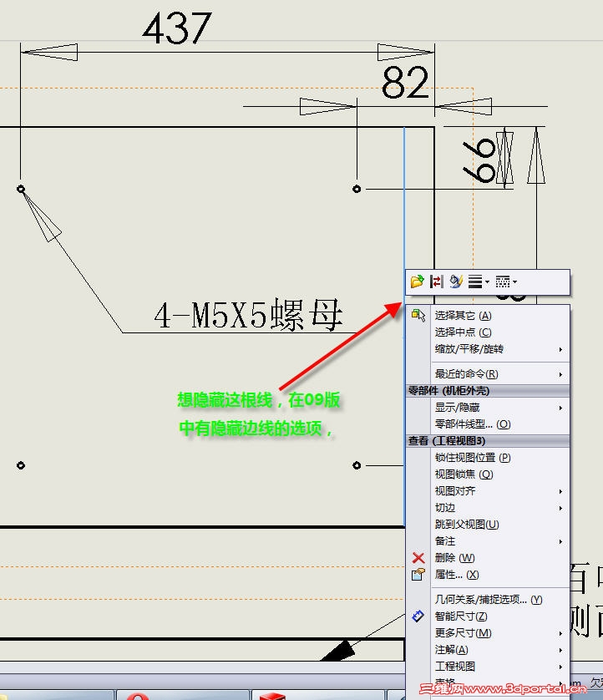Select the 4-M5X5螺母 note text
Screen dimensions: 603x700
[x=248, y=315]
